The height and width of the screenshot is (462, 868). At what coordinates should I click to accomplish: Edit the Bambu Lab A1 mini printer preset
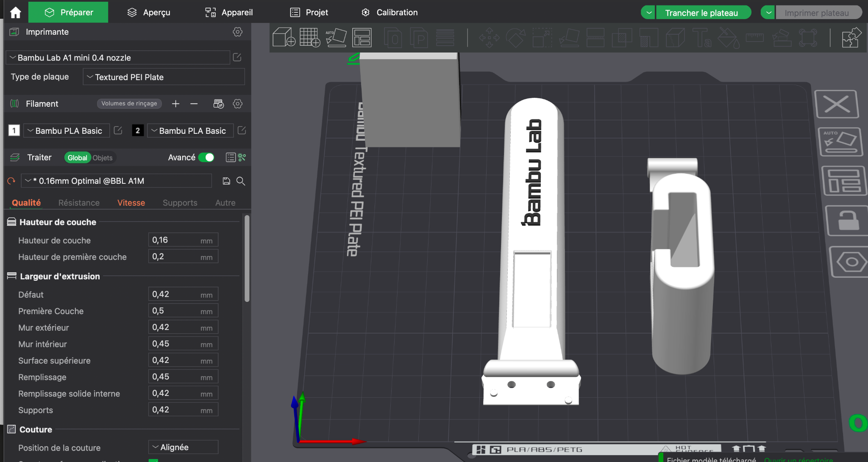[x=237, y=57]
